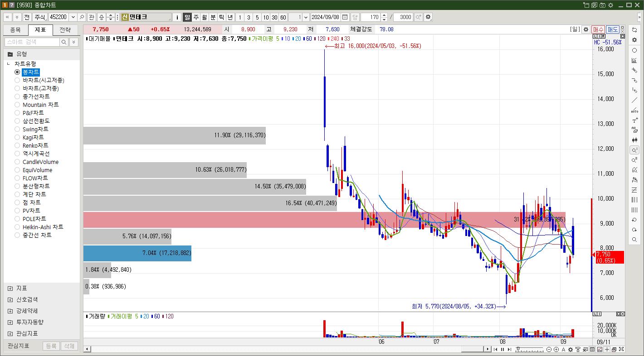Expand the 관심지표 tree section
This screenshot has height=356, width=644.
pyautogui.click(x=10, y=333)
